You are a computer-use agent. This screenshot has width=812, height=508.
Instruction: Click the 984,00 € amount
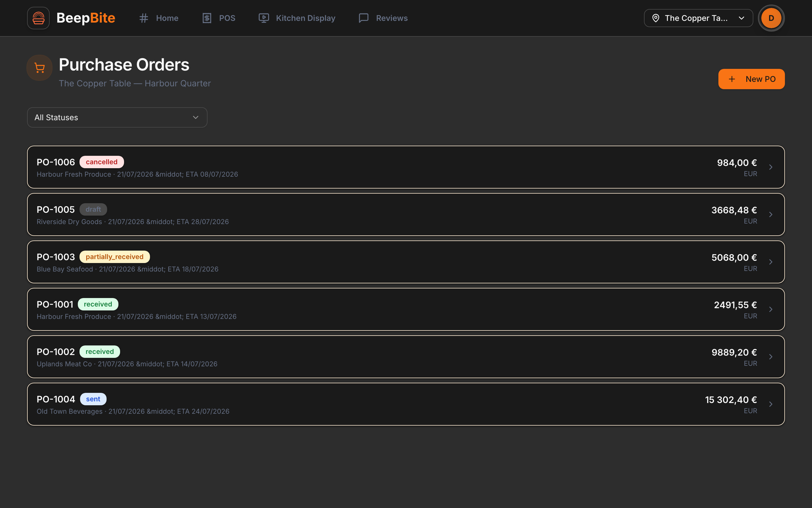pyautogui.click(x=737, y=163)
